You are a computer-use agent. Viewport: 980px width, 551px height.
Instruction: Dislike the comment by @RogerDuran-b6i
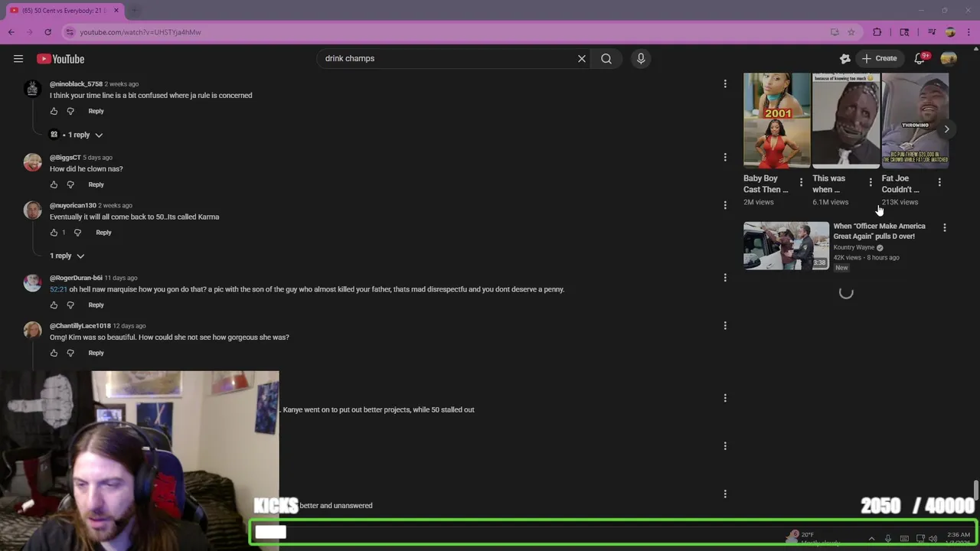(x=70, y=305)
